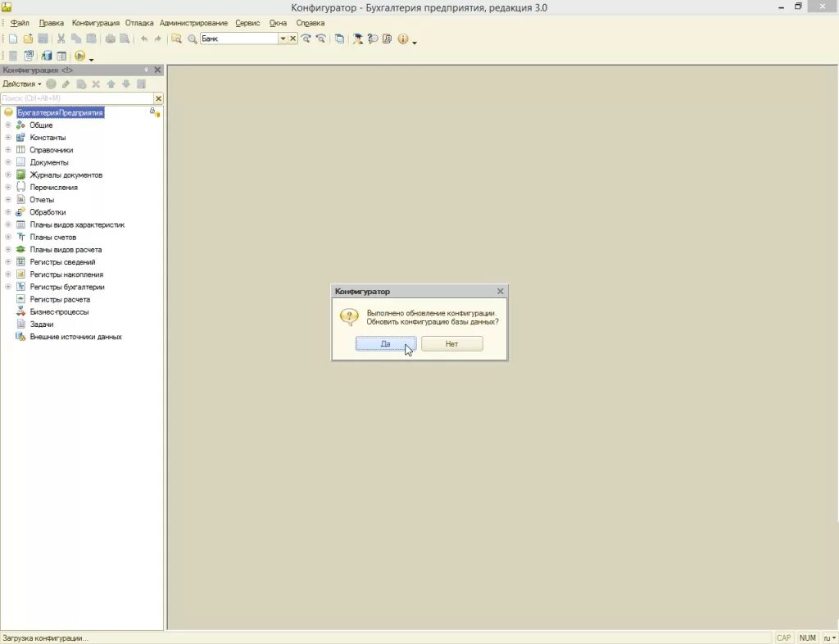Screen dimensions: 839x644
Task: Click the ru language indicator in status bar
Action: tap(829, 637)
